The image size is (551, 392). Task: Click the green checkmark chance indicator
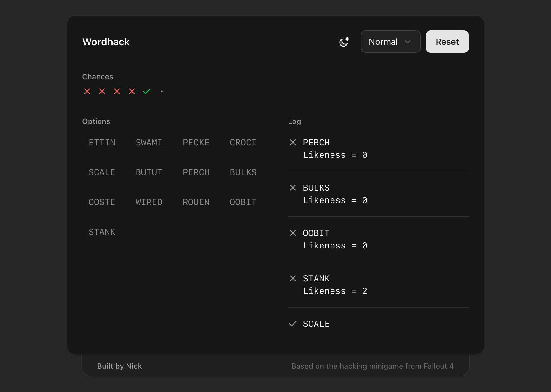pos(146,91)
